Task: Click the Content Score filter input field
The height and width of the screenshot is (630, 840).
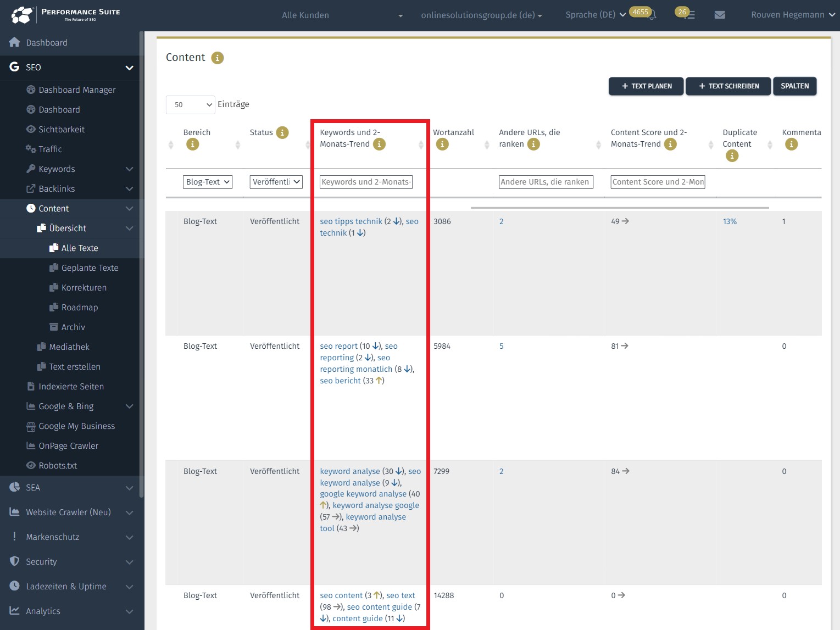Action: coord(658,182)
